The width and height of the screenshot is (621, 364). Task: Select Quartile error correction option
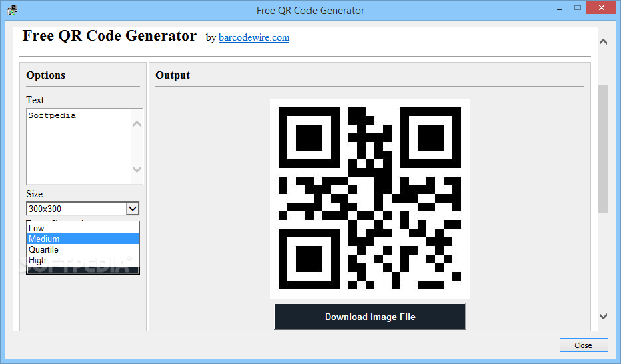click(x=83, y=249)
